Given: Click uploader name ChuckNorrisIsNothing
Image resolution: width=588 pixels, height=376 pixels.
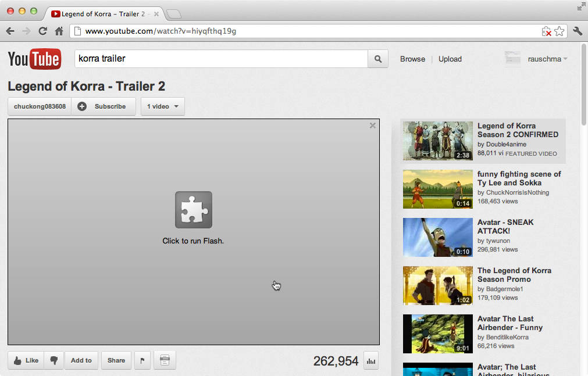Looking at the screenshot, I should (518, 192).
